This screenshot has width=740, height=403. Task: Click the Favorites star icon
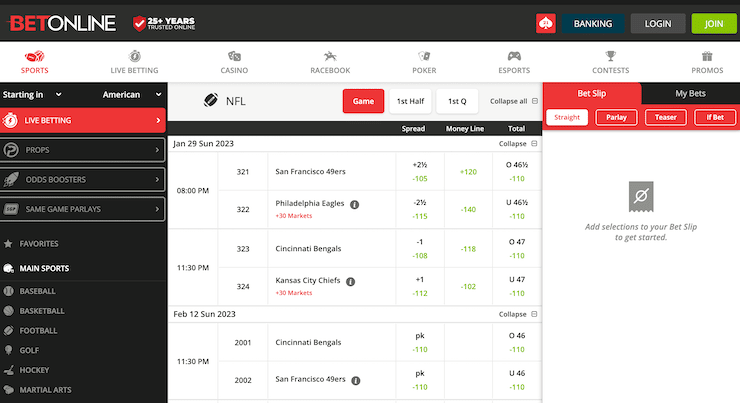(x=8, y=244)
